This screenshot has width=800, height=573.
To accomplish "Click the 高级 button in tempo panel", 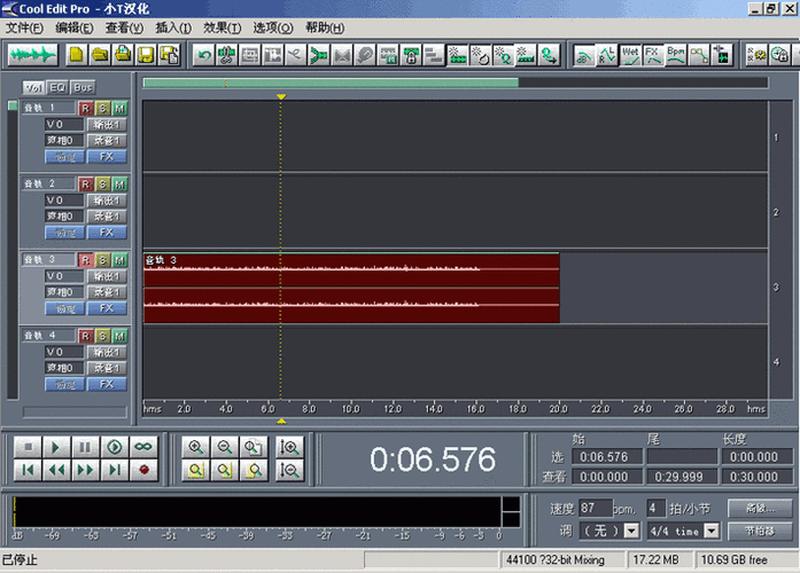I will pos(760,508).
